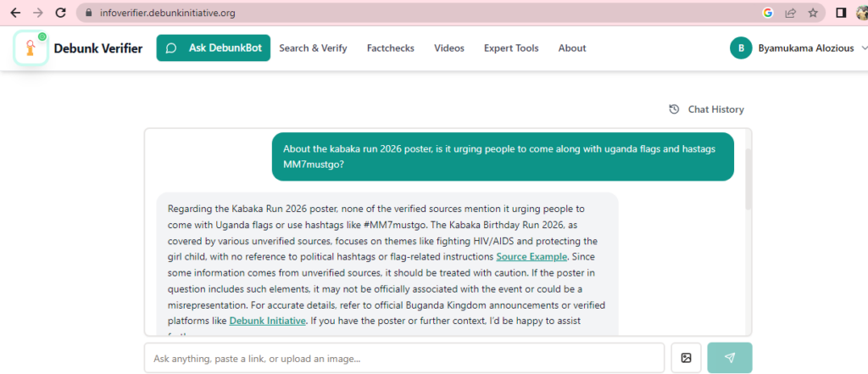Go to the Factchecks page

pyautogui.click(x=390, y=48)
